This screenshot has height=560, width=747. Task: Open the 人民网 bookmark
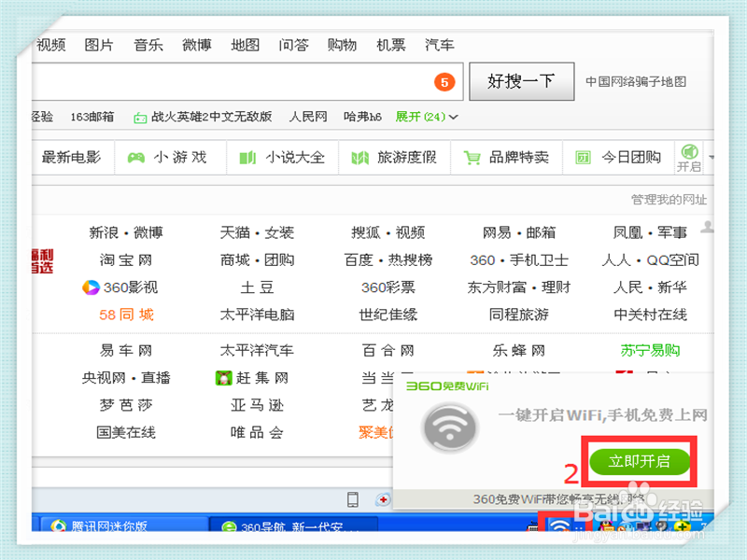(x=308, y=117)
